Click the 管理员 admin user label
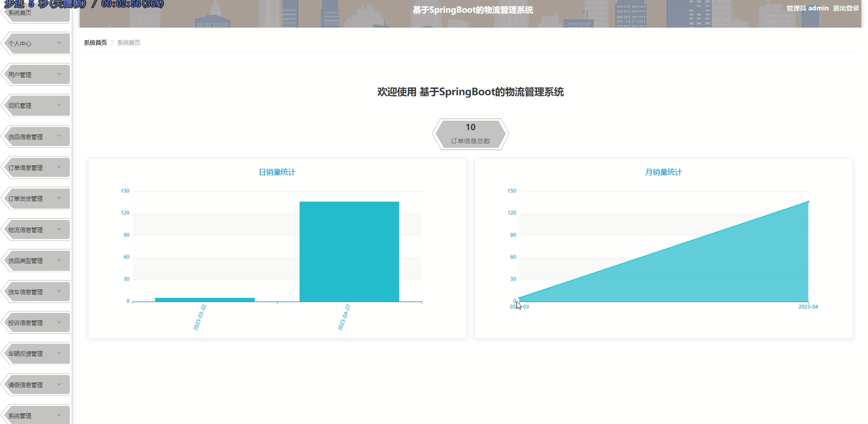 coord(807,8)
